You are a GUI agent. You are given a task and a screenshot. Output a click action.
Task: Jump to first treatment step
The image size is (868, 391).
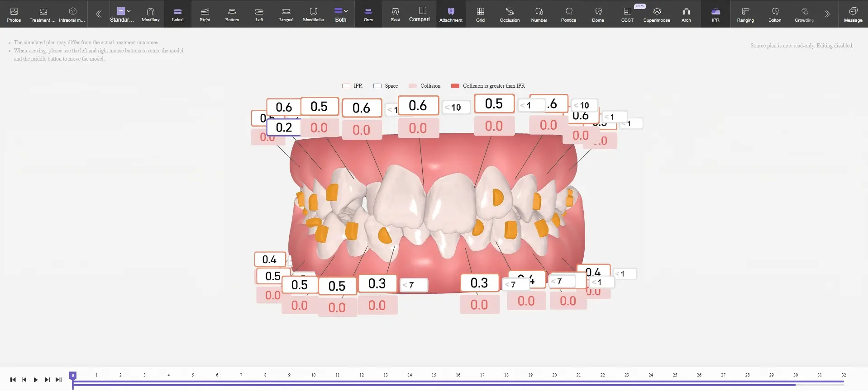13,380
